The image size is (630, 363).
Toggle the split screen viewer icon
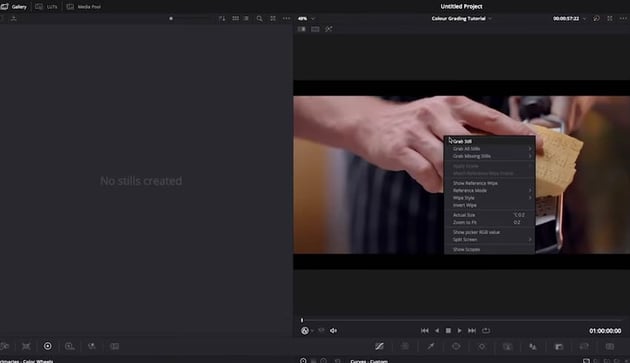(x=315, y=29)
